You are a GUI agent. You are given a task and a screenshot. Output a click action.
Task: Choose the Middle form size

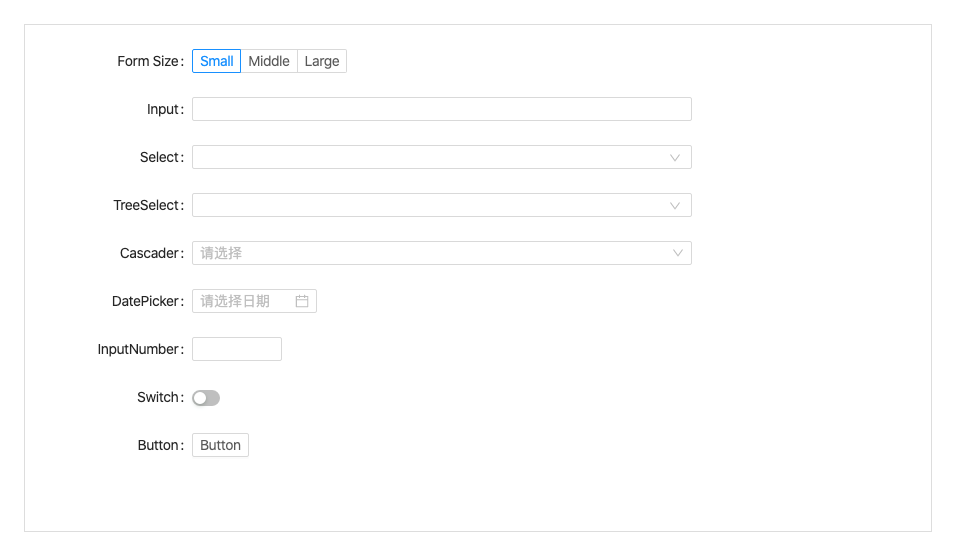269,61
